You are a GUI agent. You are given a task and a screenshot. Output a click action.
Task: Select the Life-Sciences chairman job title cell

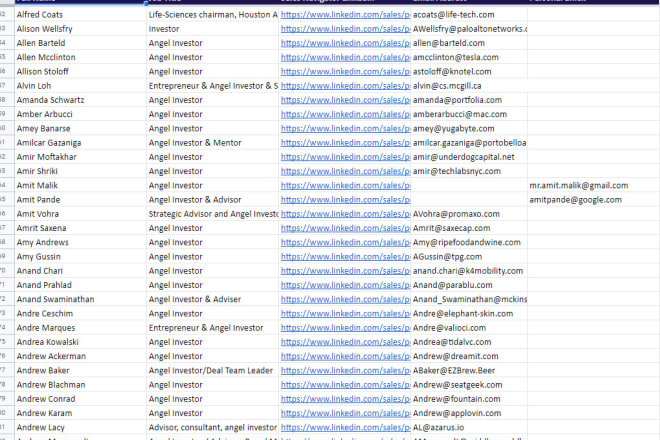pos(212,15)
